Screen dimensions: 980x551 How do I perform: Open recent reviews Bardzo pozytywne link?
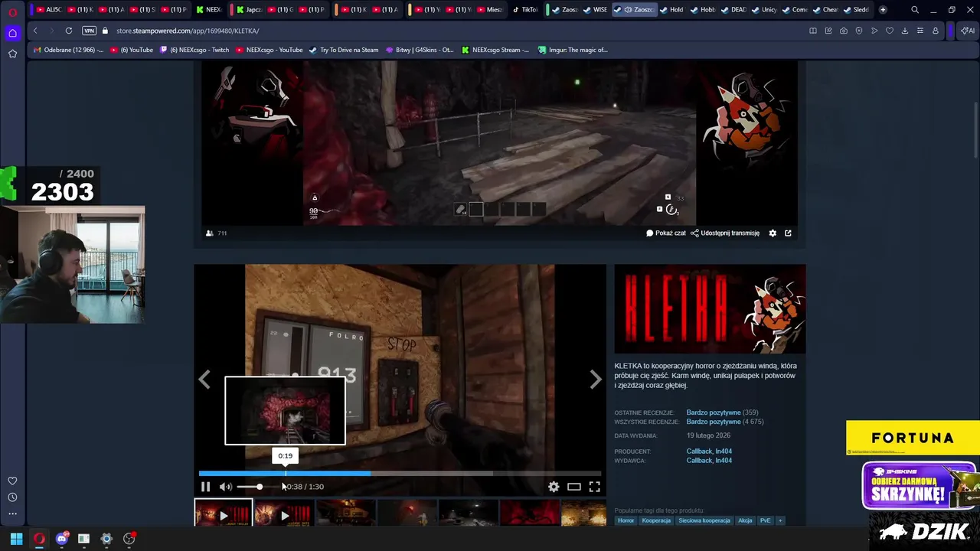point(714,412)
